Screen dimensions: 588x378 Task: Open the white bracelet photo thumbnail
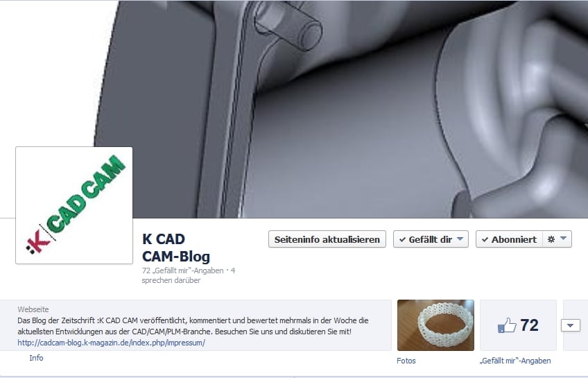coord(435,325)
